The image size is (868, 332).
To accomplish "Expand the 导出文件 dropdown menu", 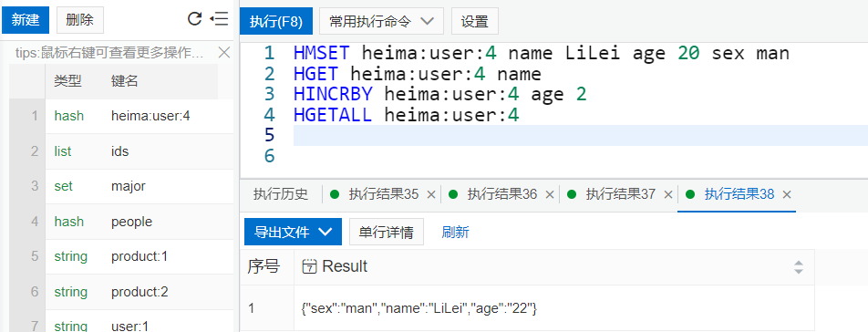I will click(293, 232).
